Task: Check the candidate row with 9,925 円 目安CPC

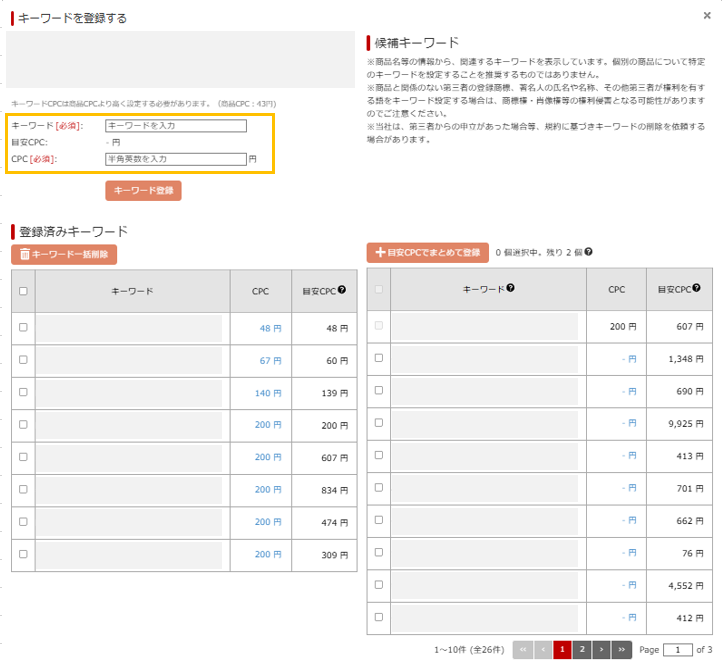Action: (379, 423)
